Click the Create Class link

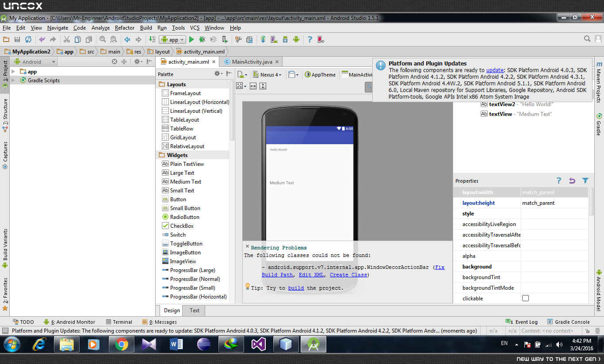tap(348, 275)
